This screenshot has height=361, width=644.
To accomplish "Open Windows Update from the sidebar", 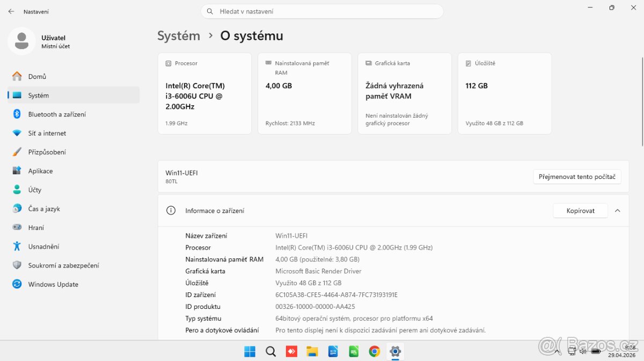I will pyautogui.click(x=17, y=284).
